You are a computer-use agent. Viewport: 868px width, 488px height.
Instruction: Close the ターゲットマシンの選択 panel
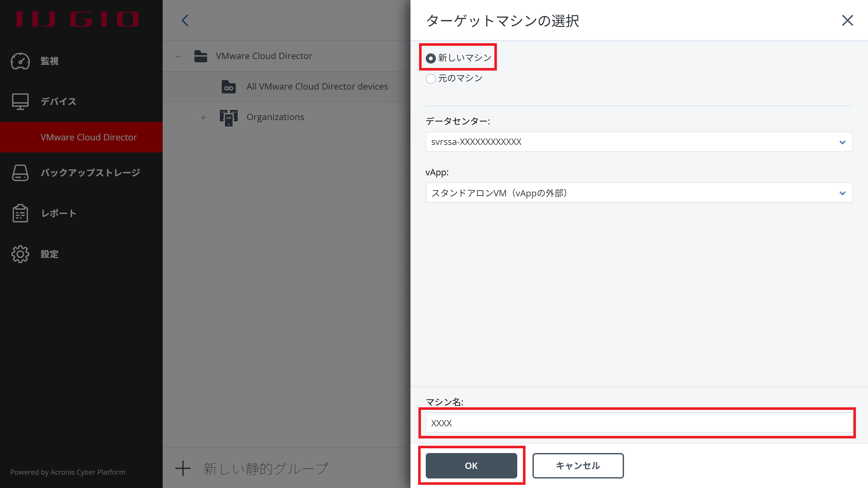point(847,20)
